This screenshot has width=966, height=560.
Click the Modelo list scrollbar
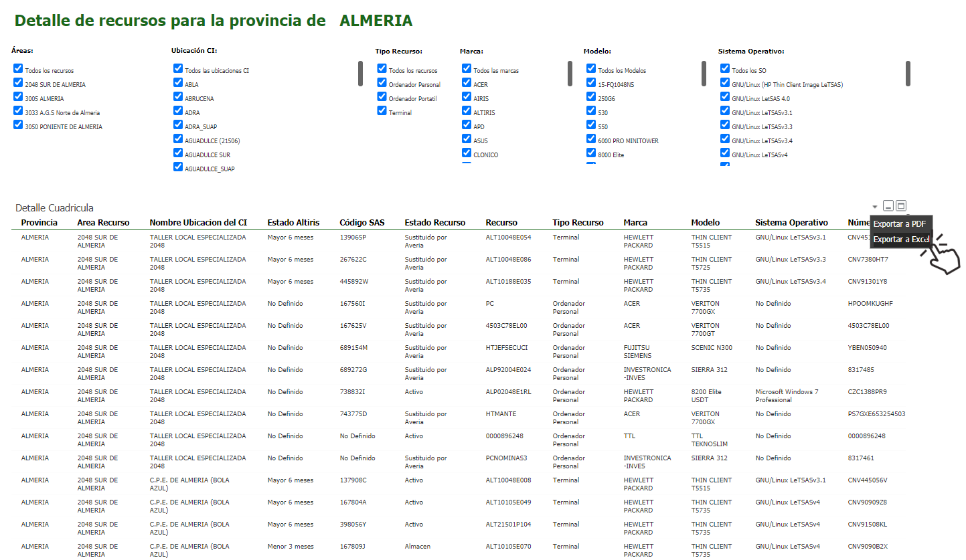704,74
